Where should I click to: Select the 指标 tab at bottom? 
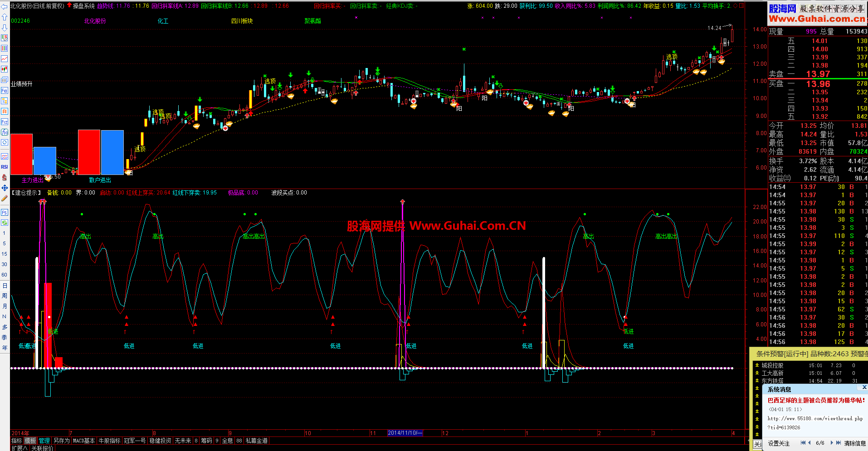16,441
